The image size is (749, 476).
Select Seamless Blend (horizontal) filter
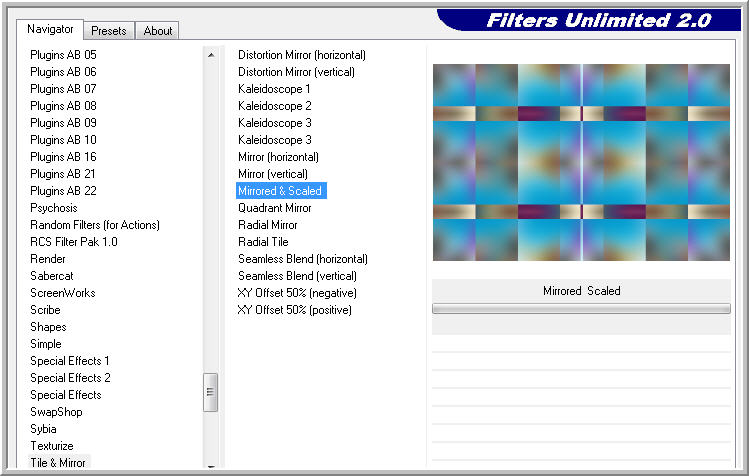click(303, 259)
